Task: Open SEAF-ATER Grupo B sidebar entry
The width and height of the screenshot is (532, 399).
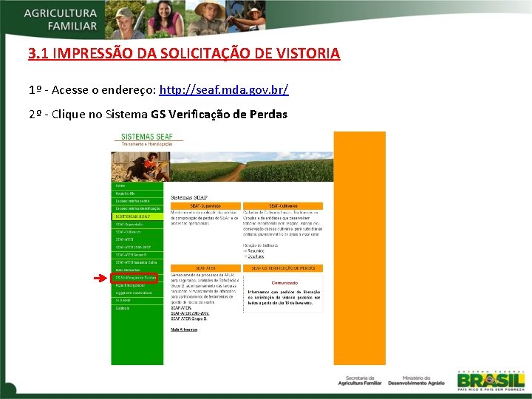Action: coord(131,255)
